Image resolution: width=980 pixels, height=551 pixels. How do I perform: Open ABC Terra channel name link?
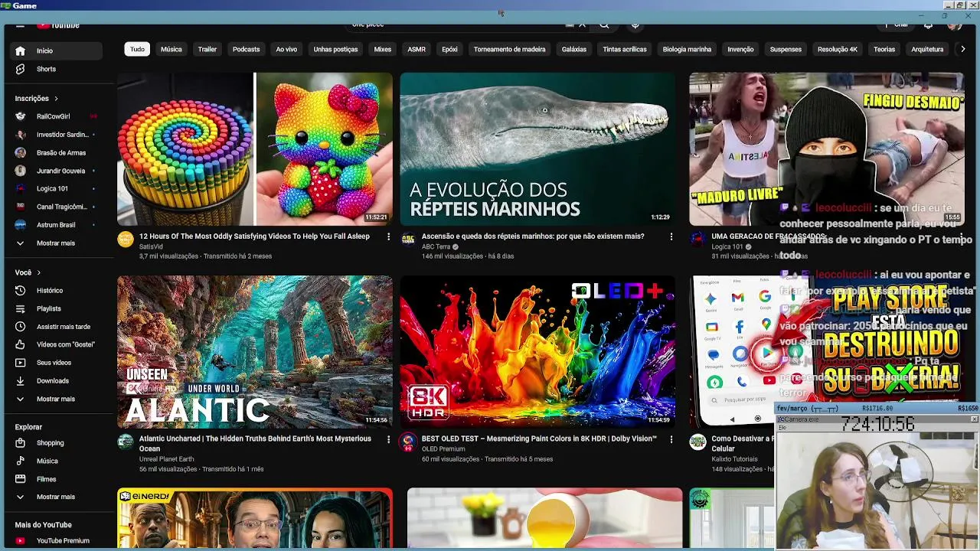436,247
